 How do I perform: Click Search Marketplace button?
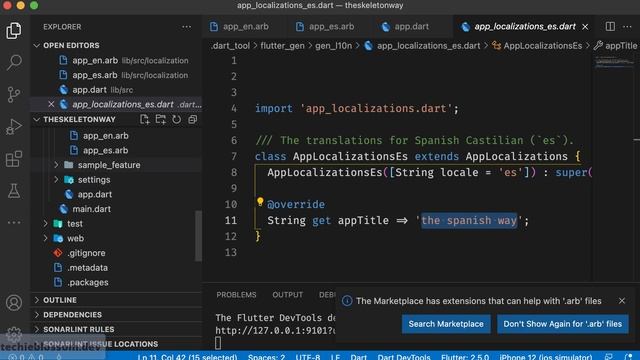coord(446,324)
